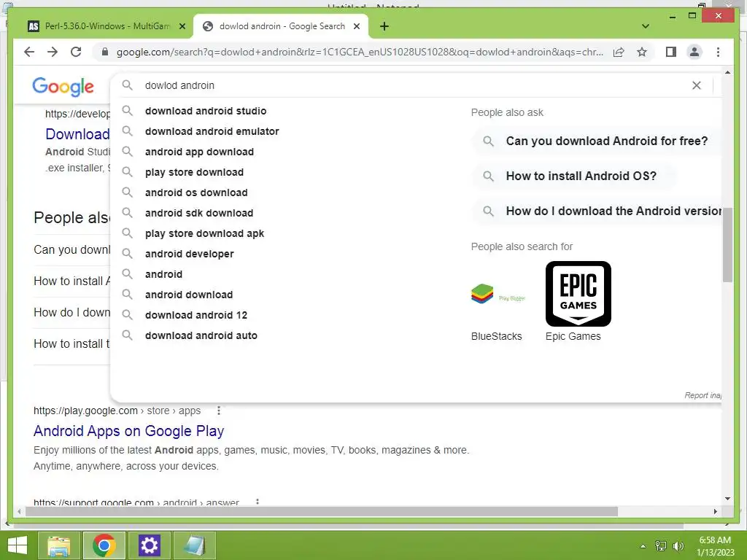Select download android auto suggestion
The width and height of the screenshot is (747, 560).
pos(201,335)
